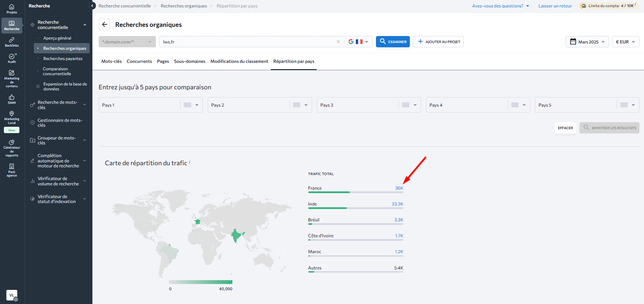Screen dimensions: 644x304
Task: Open Avez-vous des questions dropdown
Action: point(501,6)
